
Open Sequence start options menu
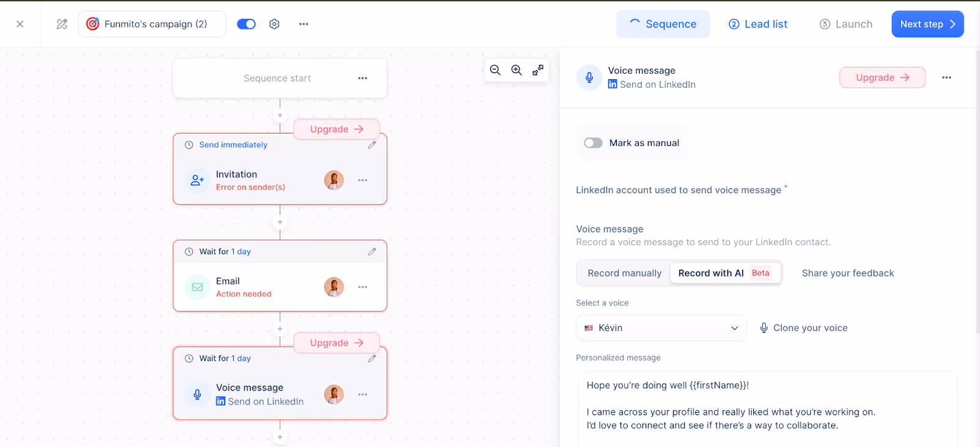[363, 78]
